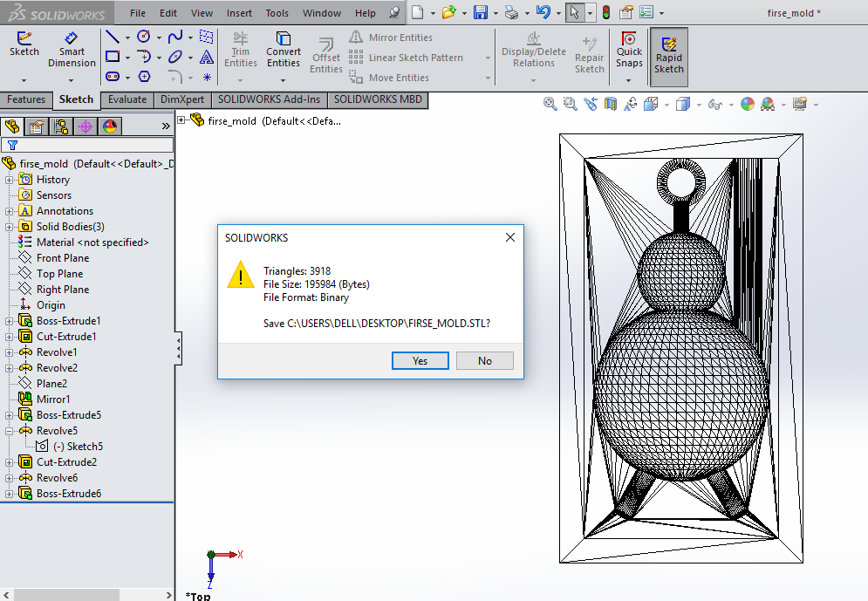Expand firse_mold flyout tree in viewport
Screen dimensions: 868x601
click(181, 120)
